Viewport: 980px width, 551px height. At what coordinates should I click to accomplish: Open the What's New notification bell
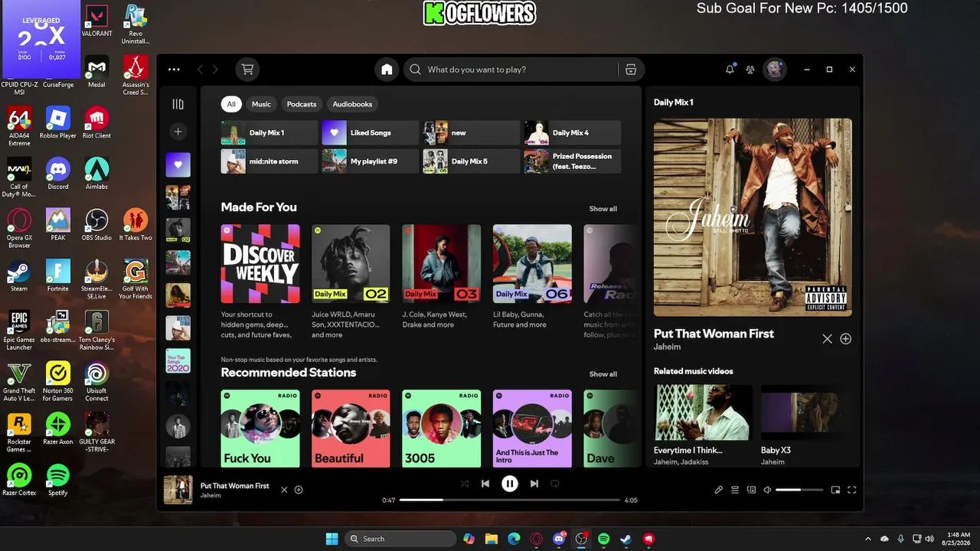pos(730,70)
